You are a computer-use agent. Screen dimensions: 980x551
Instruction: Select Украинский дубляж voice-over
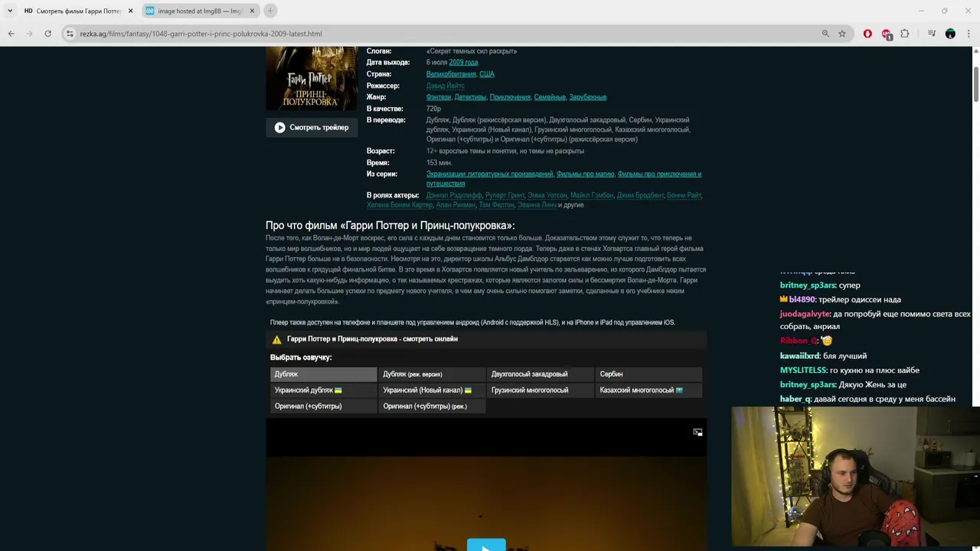(x=323, y=390)
